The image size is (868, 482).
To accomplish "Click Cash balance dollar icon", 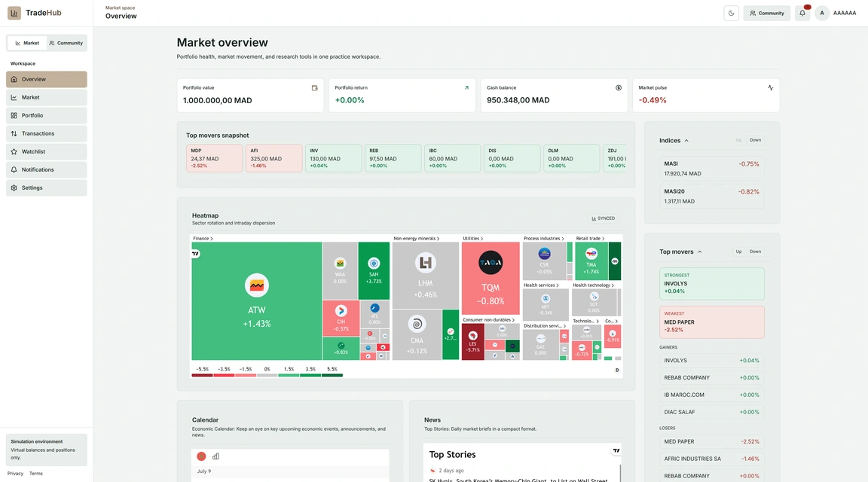I will coord(619,88).
